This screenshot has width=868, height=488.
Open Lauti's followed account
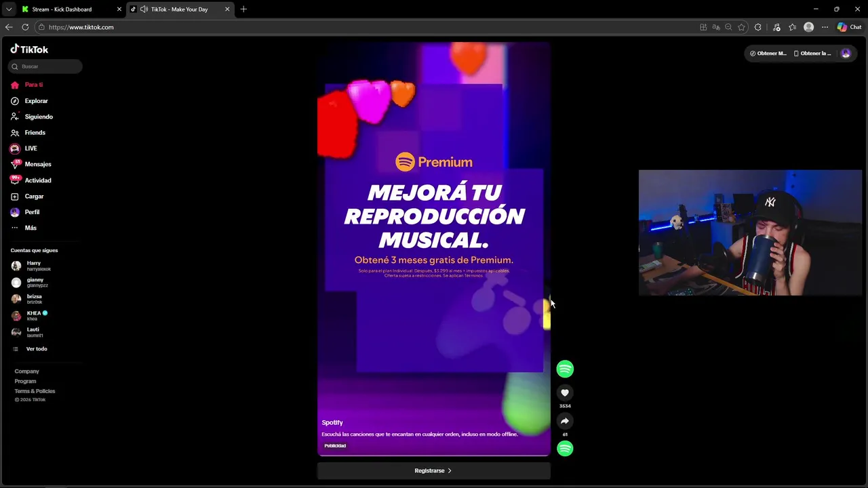point(33,332)
